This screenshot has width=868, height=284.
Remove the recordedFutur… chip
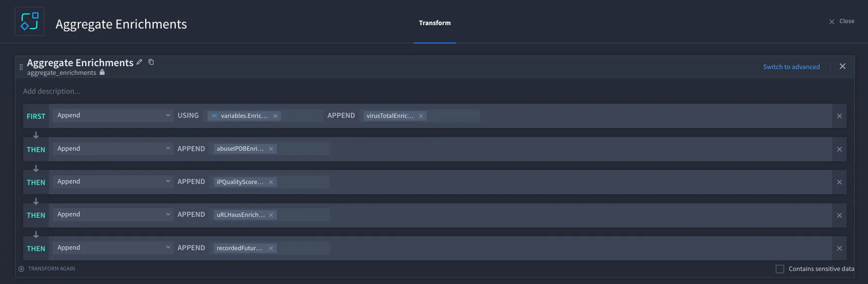tap(271, 248)
